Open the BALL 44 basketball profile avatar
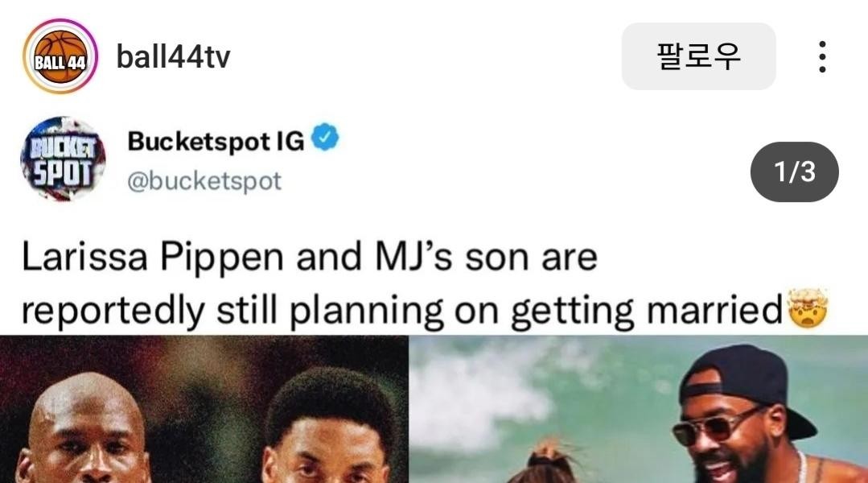This screenshot has width=868, height=483. pyautogui.click(x=60, y=56)
